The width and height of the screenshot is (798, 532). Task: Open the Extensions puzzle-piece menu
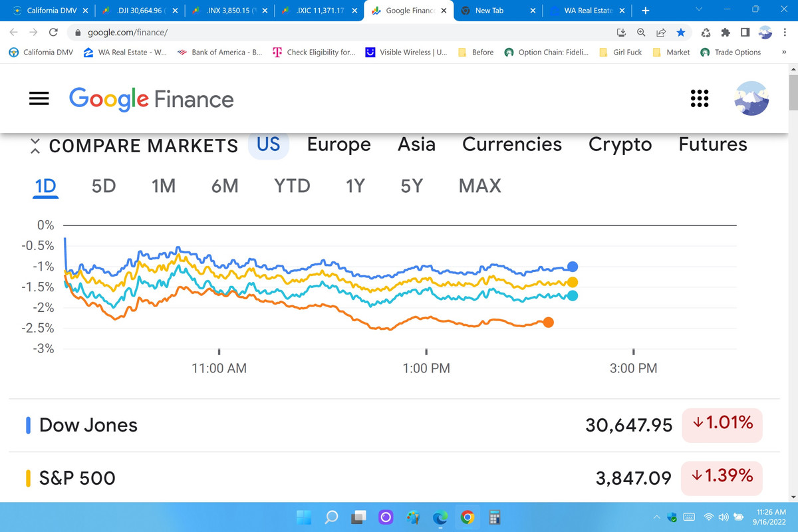[x=726, y=32]
